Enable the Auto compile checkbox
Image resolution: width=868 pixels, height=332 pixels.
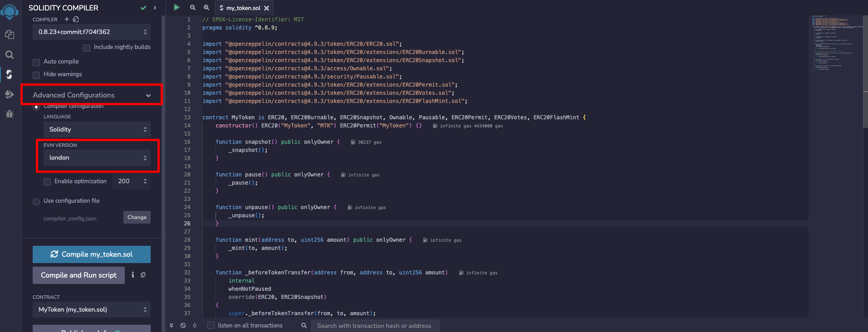[37, 62]
